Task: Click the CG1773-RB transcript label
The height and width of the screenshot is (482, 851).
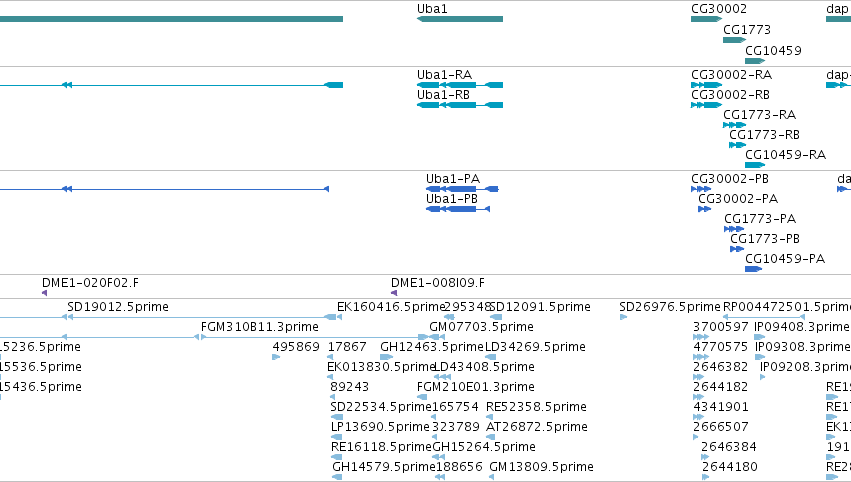Action: 764,135
